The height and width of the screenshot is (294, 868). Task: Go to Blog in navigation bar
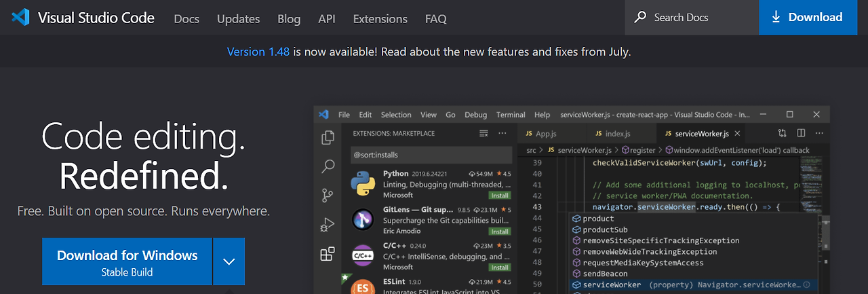289,18
